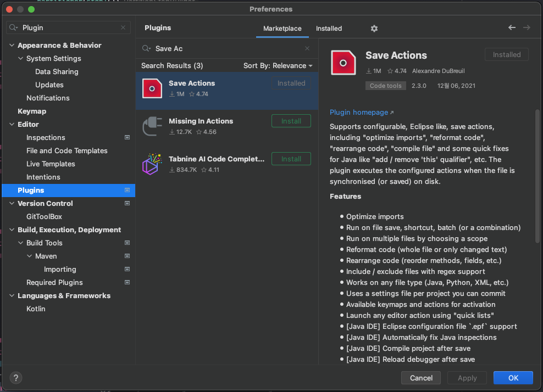Screen dimensions: 543x392
Task: Switch to the Installed tab
Action: pyautogui.click(x=329, y=29)
